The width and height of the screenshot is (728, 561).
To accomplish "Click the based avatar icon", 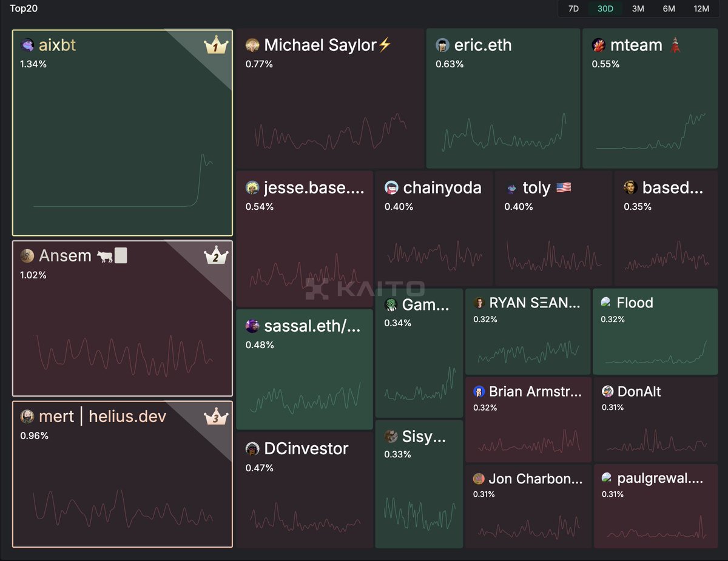I will [630, 187].
